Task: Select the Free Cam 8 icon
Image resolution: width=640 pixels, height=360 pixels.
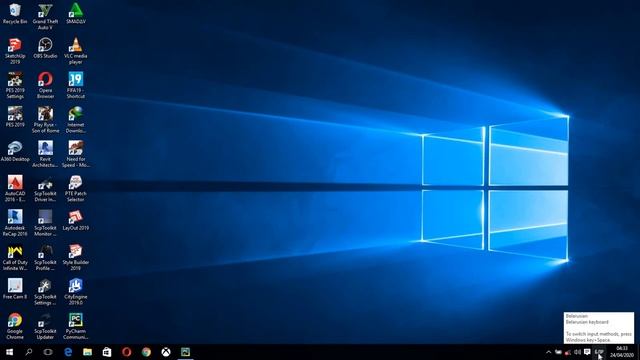Action: pyautogui.click(x=15, y=289)
